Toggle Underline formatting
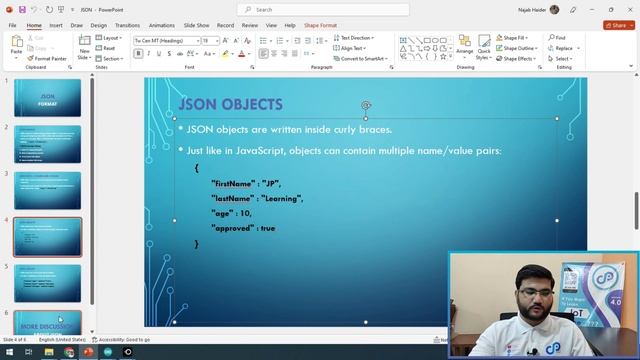Viewport: 640px width, 360px height. click(159, 53)
